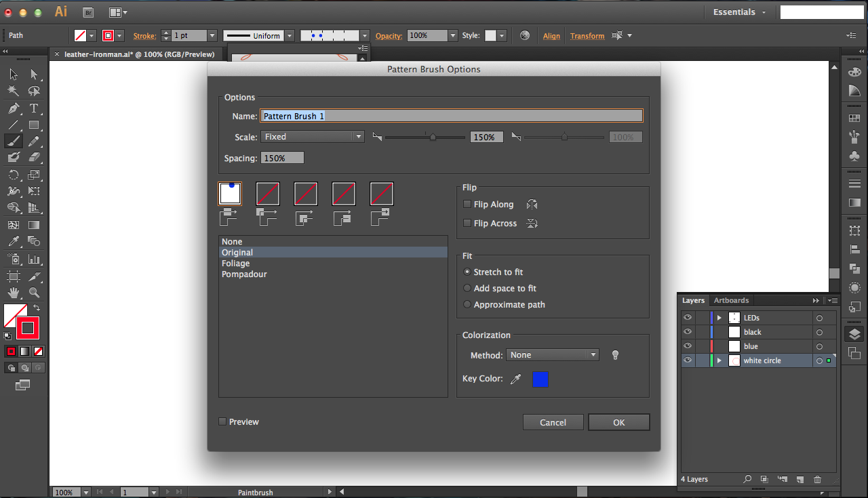Pick the Pencil tool
Image resolution: width=868 pixels, height=498 pixels.
[x=34, y=141]
